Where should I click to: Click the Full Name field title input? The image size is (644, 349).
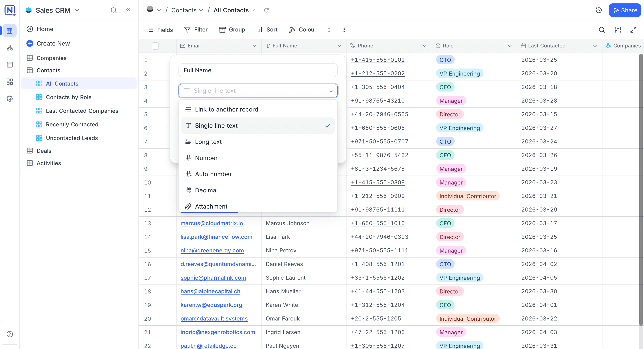click(258, 70)
